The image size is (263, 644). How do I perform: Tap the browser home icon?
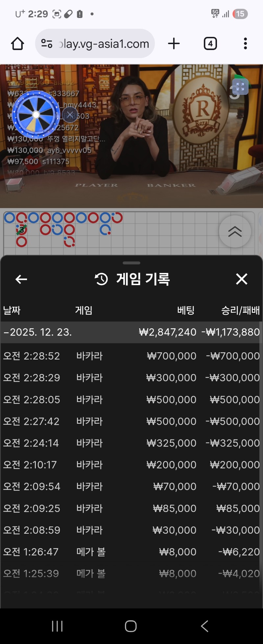click(x=17, y=43)
